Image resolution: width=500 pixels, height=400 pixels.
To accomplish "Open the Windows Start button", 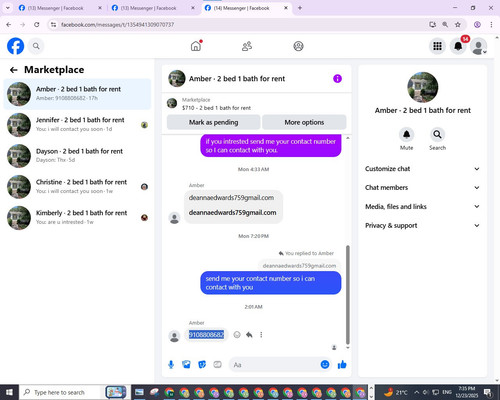I will pyautogui.click(x=9, y=392).
